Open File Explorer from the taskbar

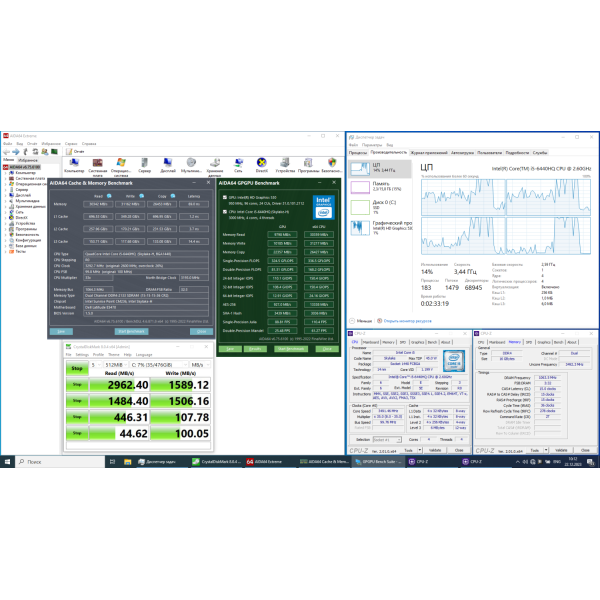pyautogui.click(x=127, y=462)
